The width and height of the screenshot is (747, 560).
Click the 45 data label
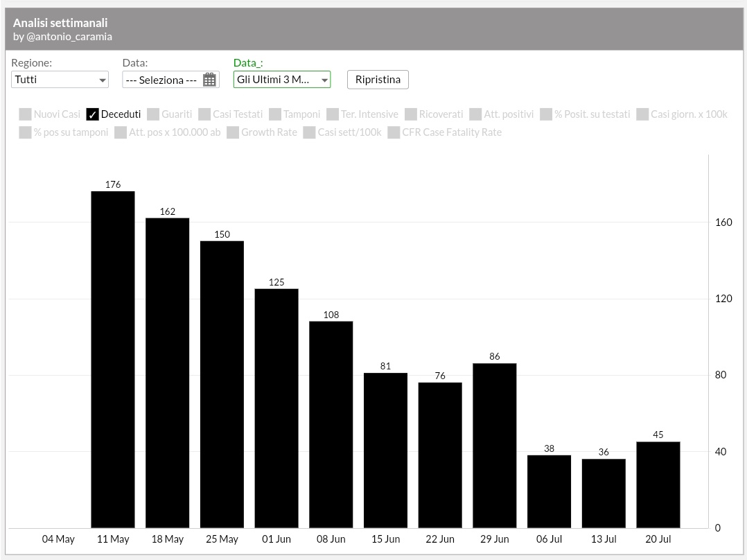coord(658,435)
